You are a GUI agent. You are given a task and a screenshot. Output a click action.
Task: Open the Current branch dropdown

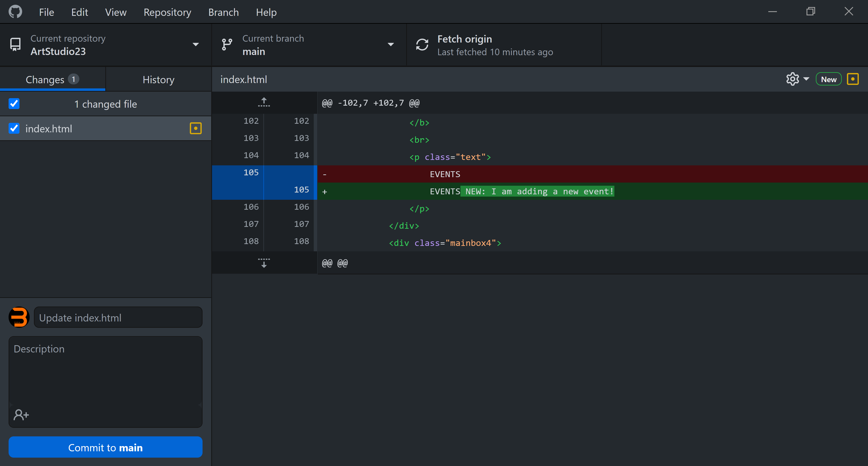pyautogui.click(x=309, y=45)
